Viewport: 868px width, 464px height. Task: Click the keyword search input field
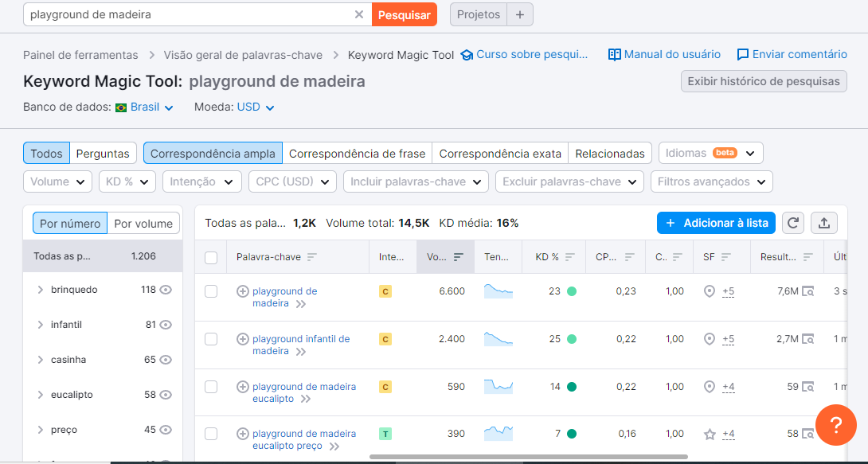(187, 14)
